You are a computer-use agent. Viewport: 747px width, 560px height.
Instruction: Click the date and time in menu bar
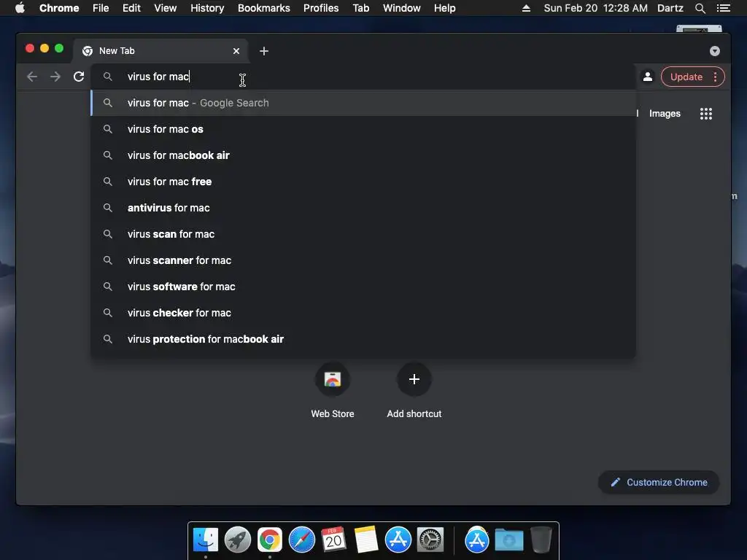pos(595,8)
